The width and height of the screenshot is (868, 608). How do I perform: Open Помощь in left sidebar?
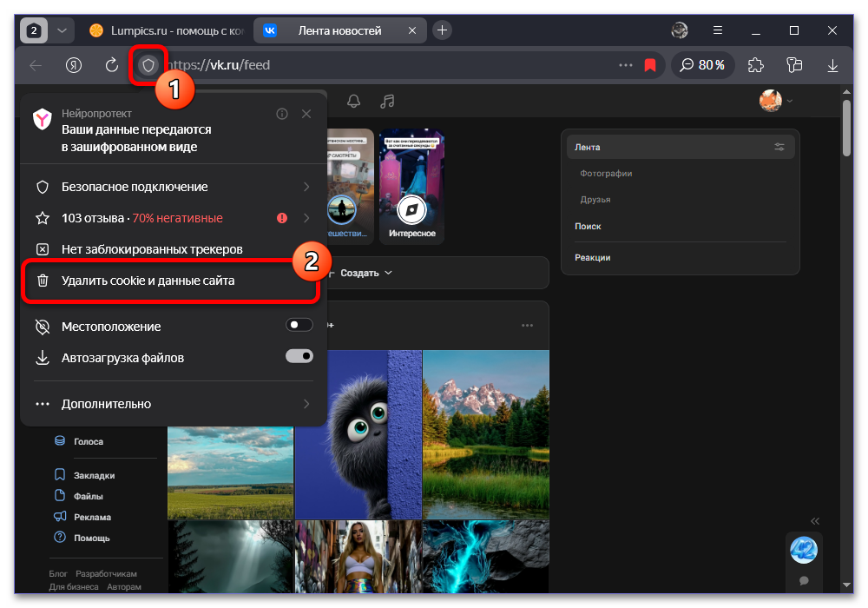[x=82, y=538]
